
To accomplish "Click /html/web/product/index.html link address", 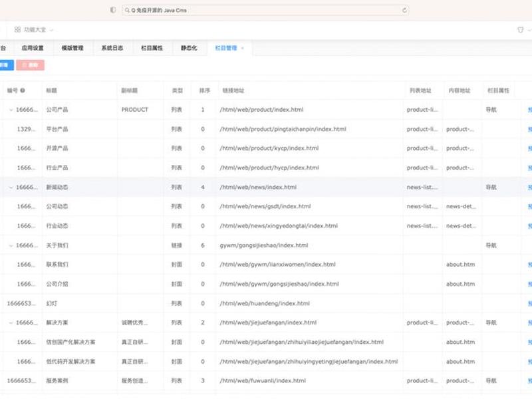I will (261, 110).
